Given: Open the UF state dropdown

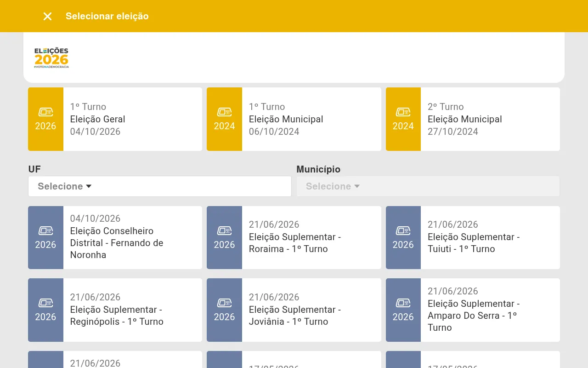Looking at the screenshot, I should (x=160, y=186).
